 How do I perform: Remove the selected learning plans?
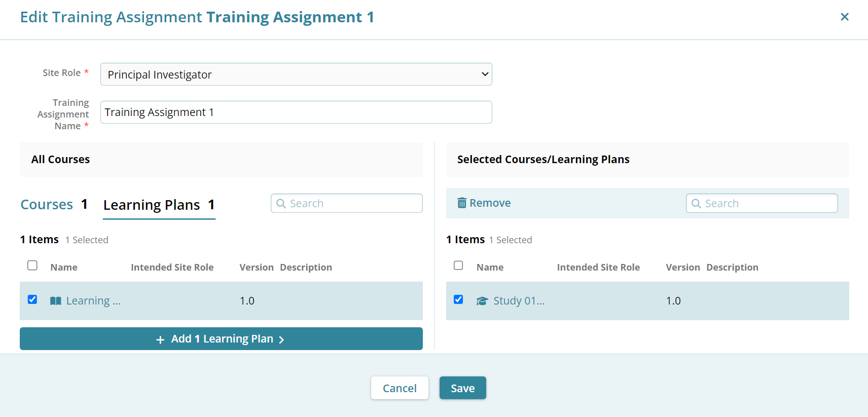pos(484,203)
